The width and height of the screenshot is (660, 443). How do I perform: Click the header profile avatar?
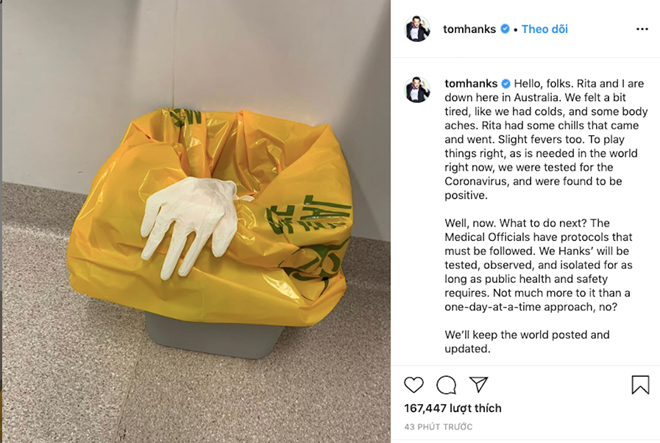[x=418, y=29]
